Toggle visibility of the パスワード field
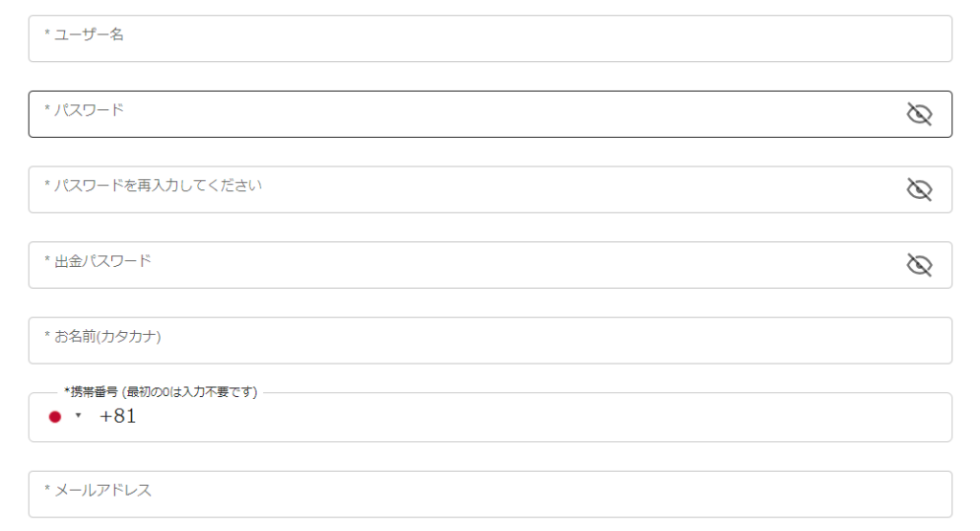The height and width of the screenshot is (531, 980). (919, 114)
